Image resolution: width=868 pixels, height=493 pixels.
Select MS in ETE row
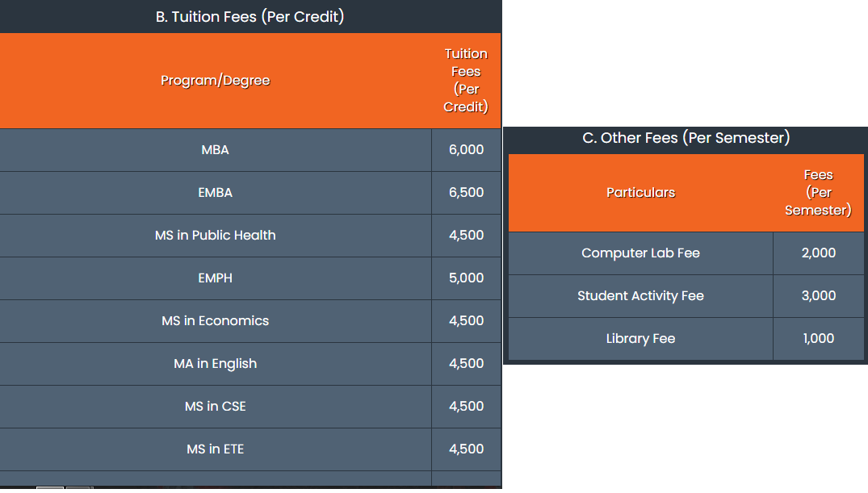click(x=250, y=449)
